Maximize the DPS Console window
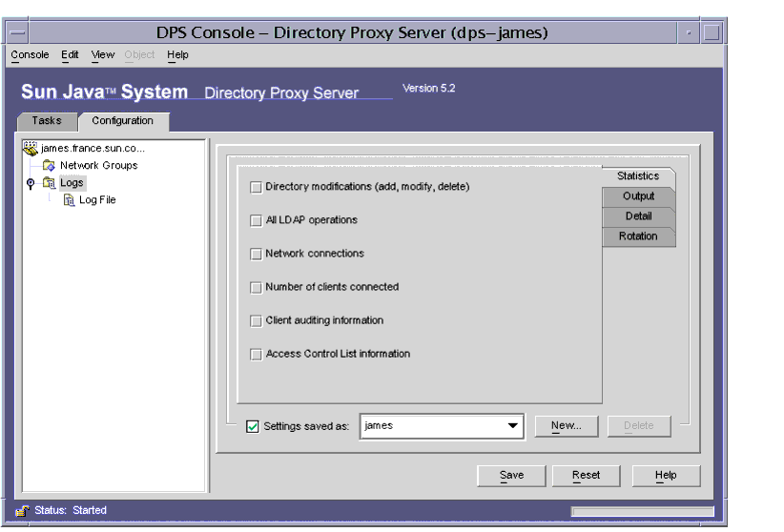Viewport: 784px width, 532px height. [712, 33]
